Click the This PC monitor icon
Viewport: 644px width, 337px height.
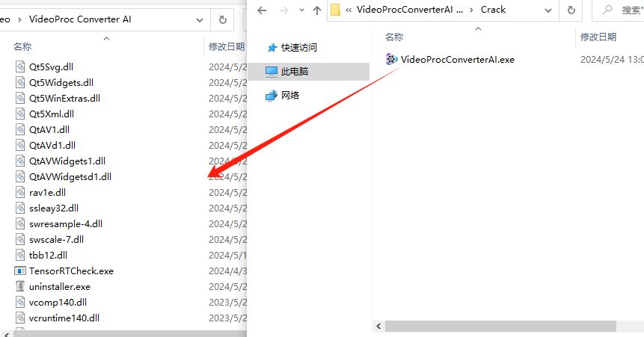coord(272,72)
